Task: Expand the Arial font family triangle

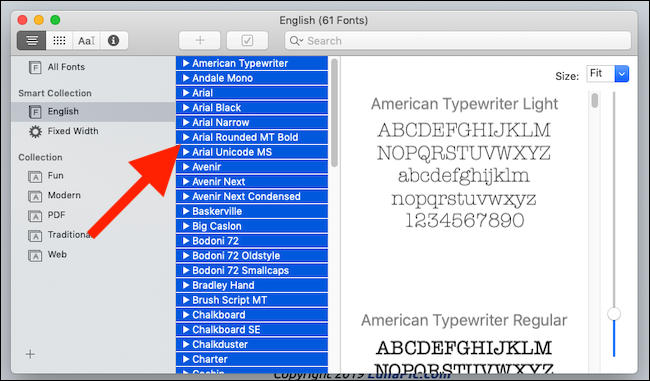Action: click(186, 93)
